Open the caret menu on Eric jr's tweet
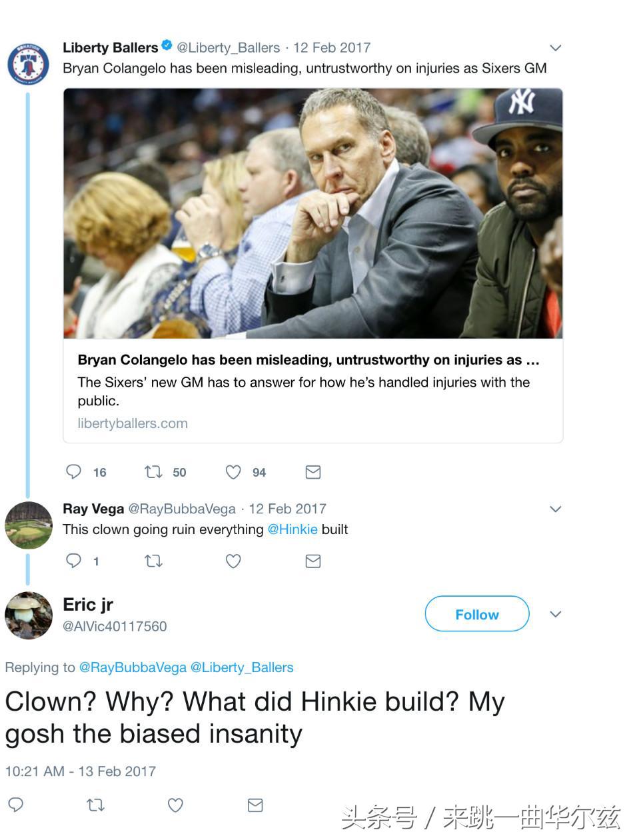 [x=555, y=614]
